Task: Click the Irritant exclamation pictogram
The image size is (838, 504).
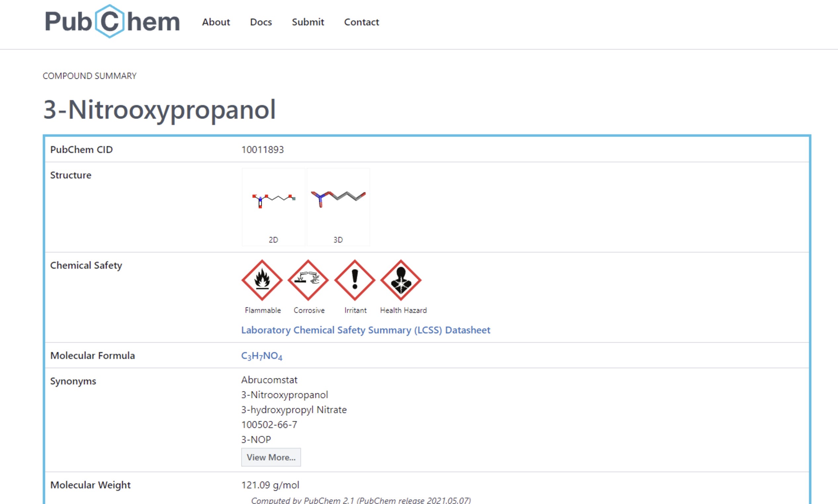Action: point(355,280)
